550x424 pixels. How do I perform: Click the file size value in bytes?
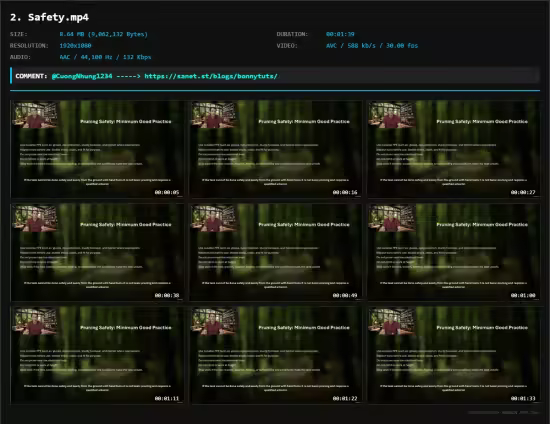pos(103,34)
